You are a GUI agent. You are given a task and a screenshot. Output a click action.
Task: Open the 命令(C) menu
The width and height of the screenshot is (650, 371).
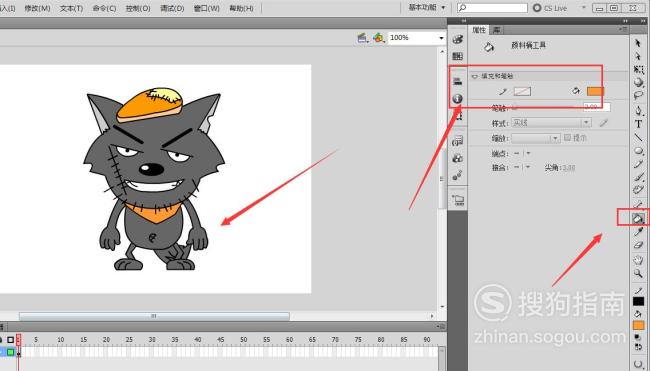tap(104, 8)
